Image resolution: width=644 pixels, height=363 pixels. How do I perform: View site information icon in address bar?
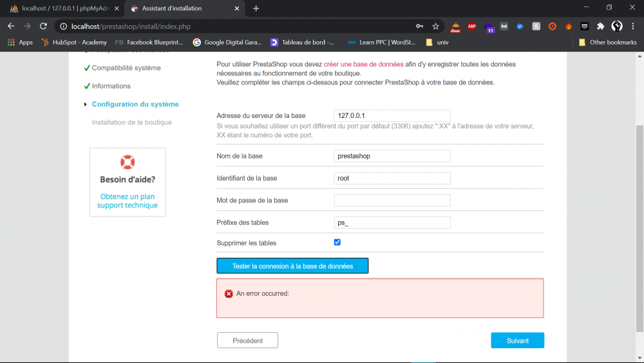pyautogui.click(x=63, y=26)
